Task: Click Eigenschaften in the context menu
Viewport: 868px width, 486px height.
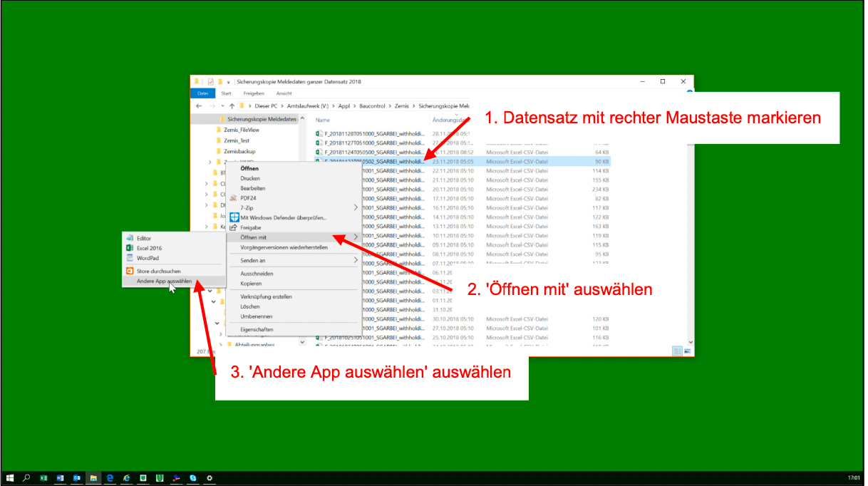Action: [x=257, y=330]
